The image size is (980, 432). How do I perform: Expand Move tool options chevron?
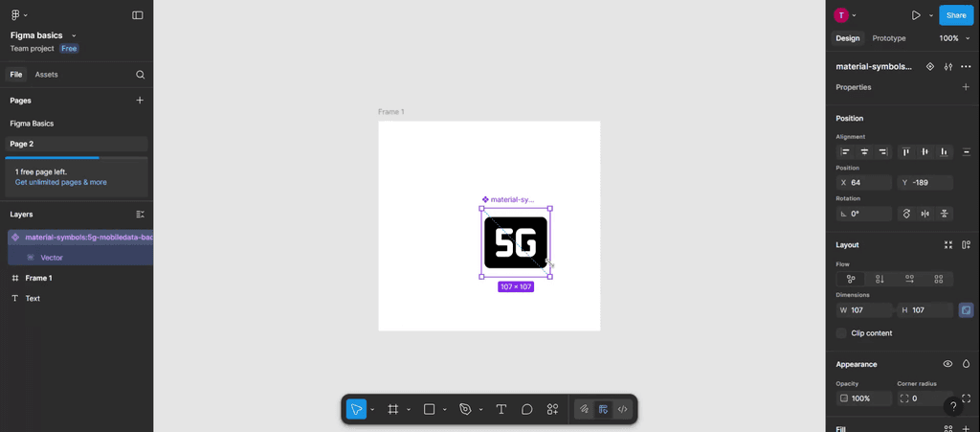[372, 410]
